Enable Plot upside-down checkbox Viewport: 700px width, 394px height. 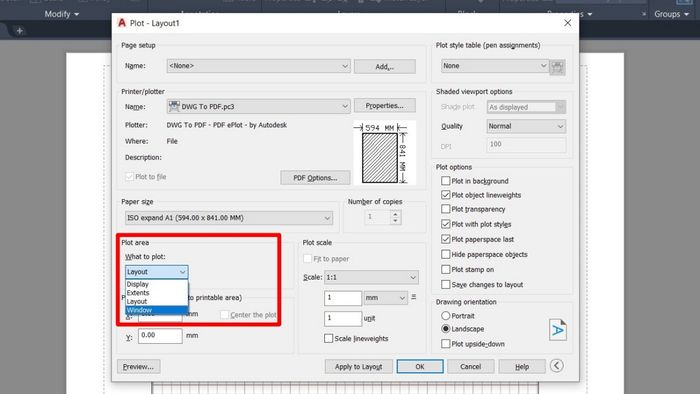446,344
